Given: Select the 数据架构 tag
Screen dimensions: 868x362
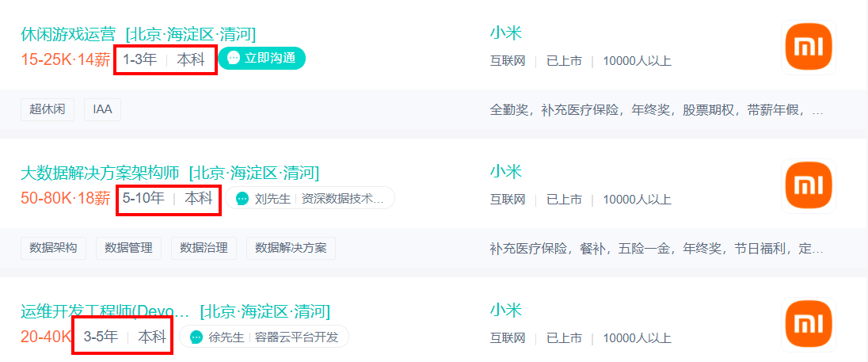Looking at the screenshot, I should (x=53, y=248).
